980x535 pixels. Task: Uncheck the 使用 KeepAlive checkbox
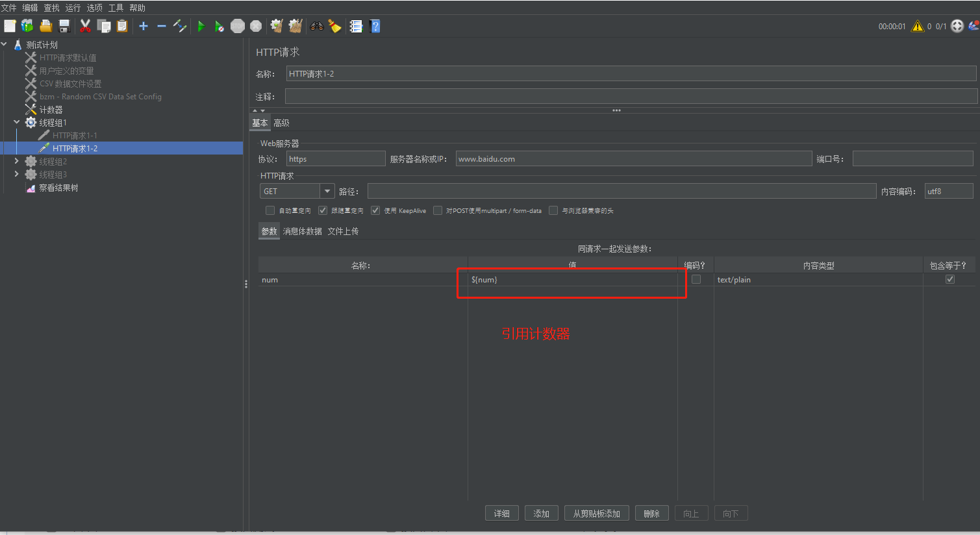click(x=375, y=210)
